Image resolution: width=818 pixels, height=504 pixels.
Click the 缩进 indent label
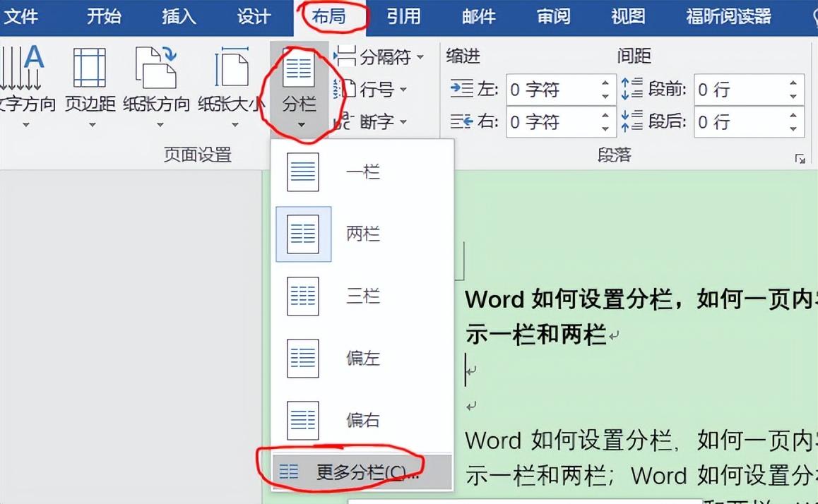click(463, 56)
